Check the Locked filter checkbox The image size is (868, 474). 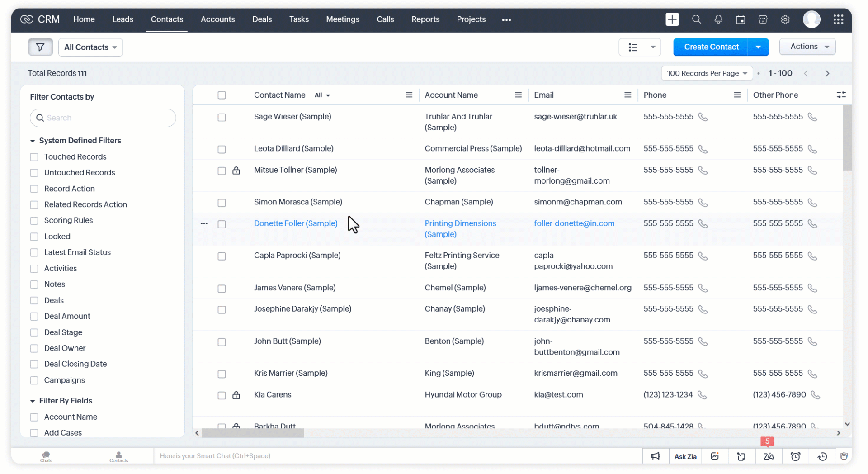[34, 237]
